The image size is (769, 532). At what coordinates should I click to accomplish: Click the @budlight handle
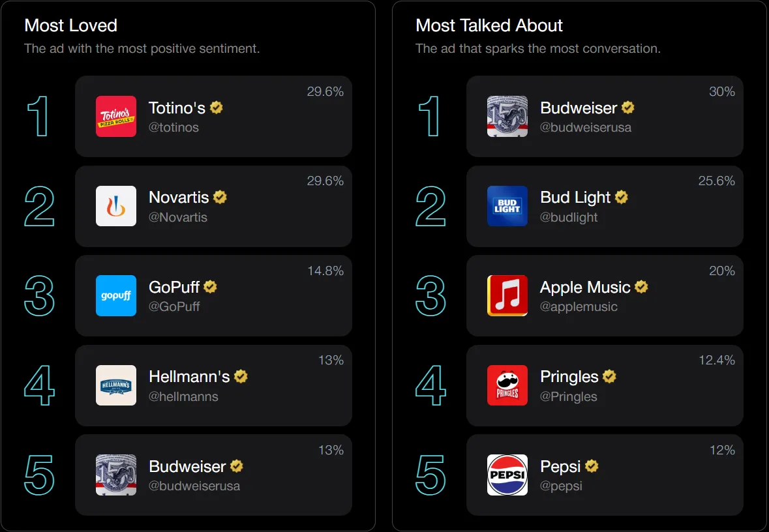pos(569,217)
